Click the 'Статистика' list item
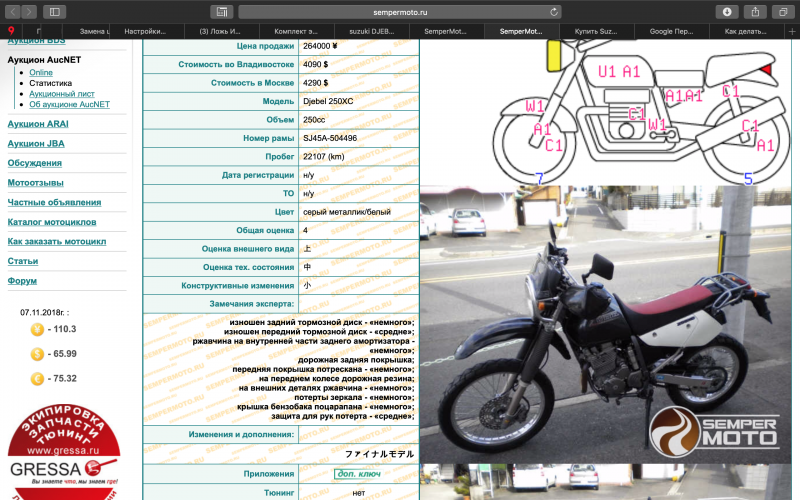Screen dimensions: 800x500 51,83
